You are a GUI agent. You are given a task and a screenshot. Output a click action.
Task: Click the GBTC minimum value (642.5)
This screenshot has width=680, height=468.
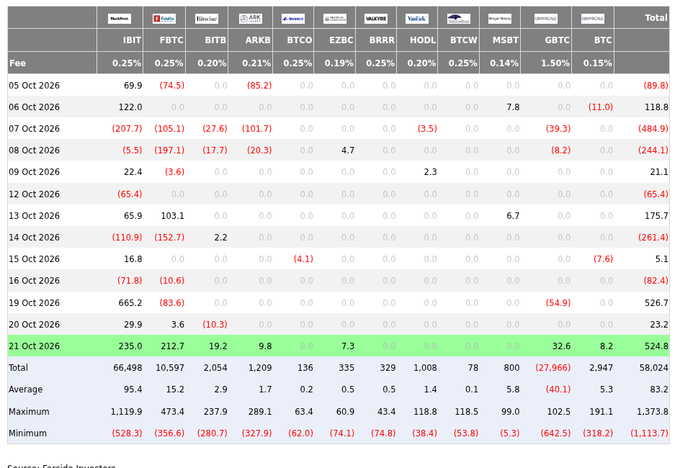[556, 433]
